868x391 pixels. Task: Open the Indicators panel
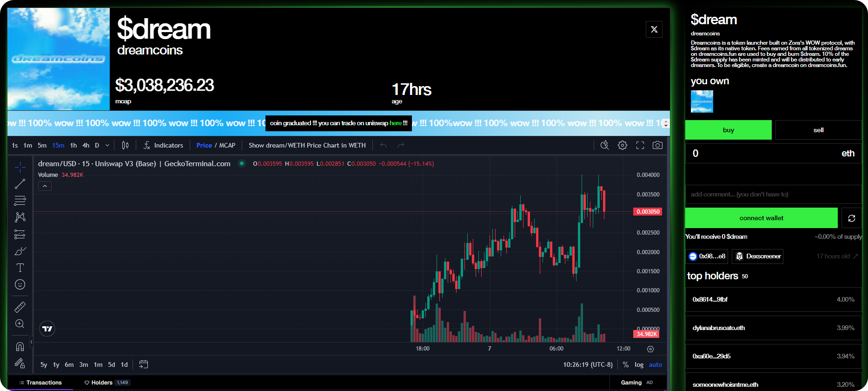click(x=163, y=145)
